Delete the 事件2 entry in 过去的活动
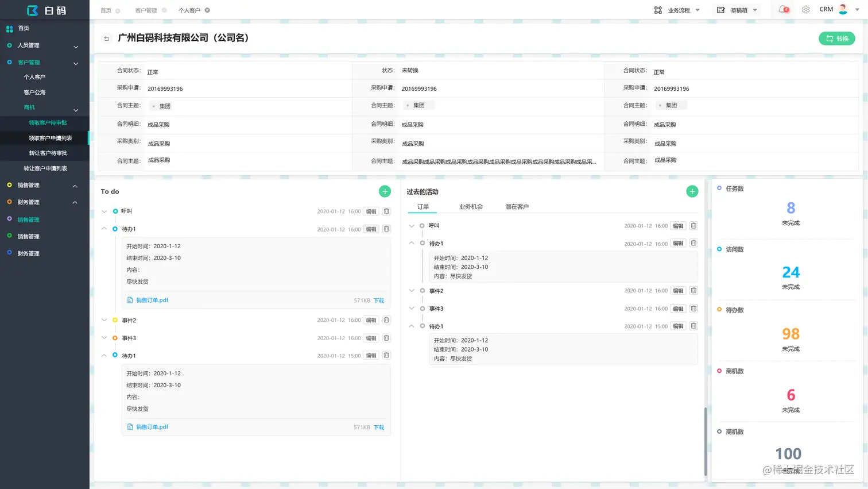Viewport: 868px width, 489px height. (693, 291)
